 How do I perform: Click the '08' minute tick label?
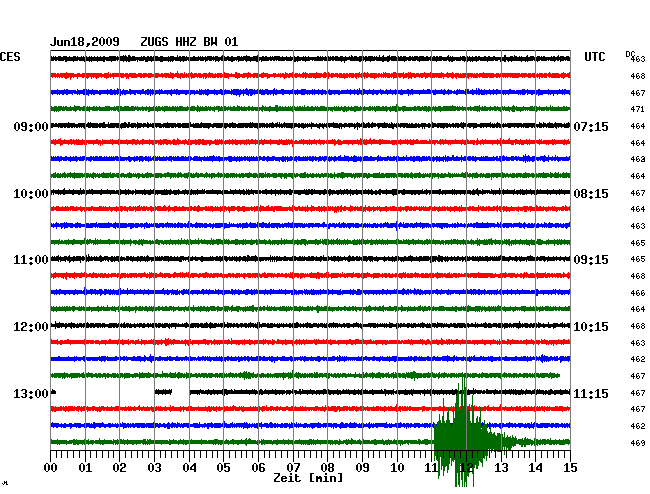click(x=327, y=467)
